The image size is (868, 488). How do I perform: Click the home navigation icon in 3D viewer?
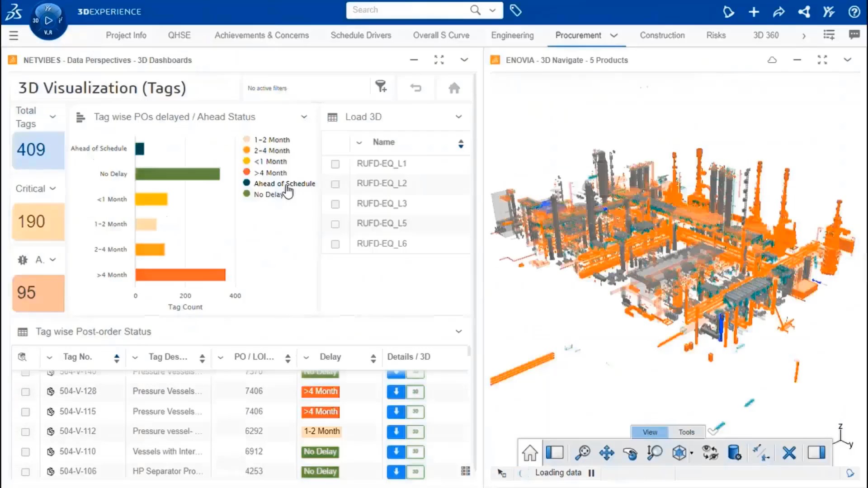(529, 453)
